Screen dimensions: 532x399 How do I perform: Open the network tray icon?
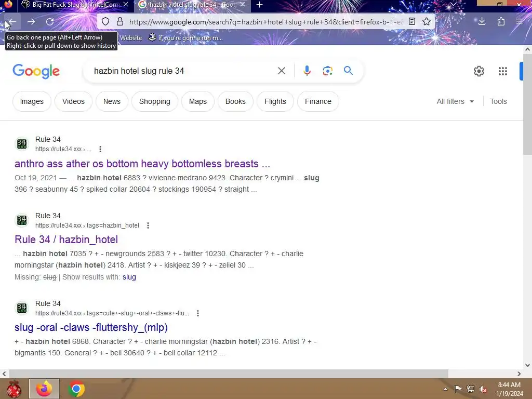(x=471, y=389)
